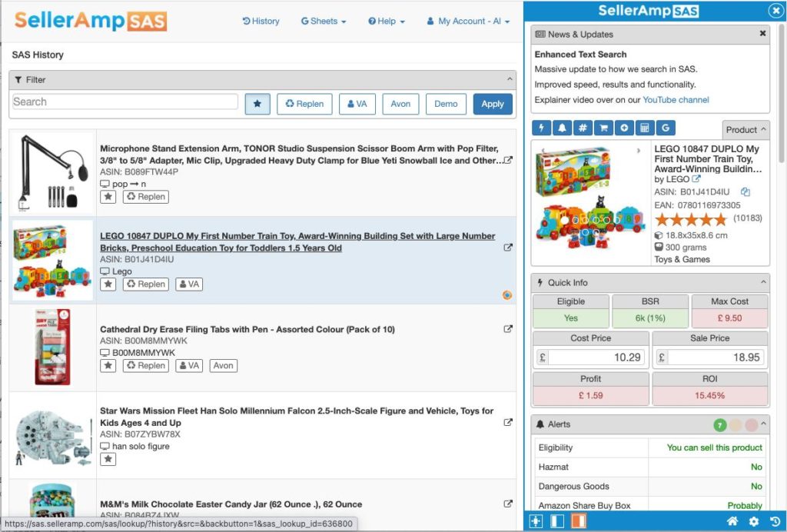The width and height of the screenshot is (787, 532).
Task: Open the Sheets dropdown menu
Action: tap(324, 21)
